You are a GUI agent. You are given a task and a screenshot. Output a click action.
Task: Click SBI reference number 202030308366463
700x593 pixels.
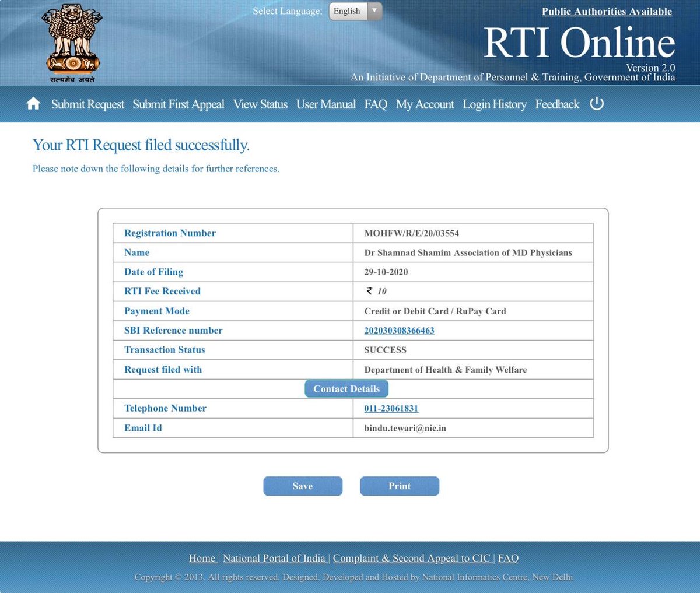click(399, 331)
